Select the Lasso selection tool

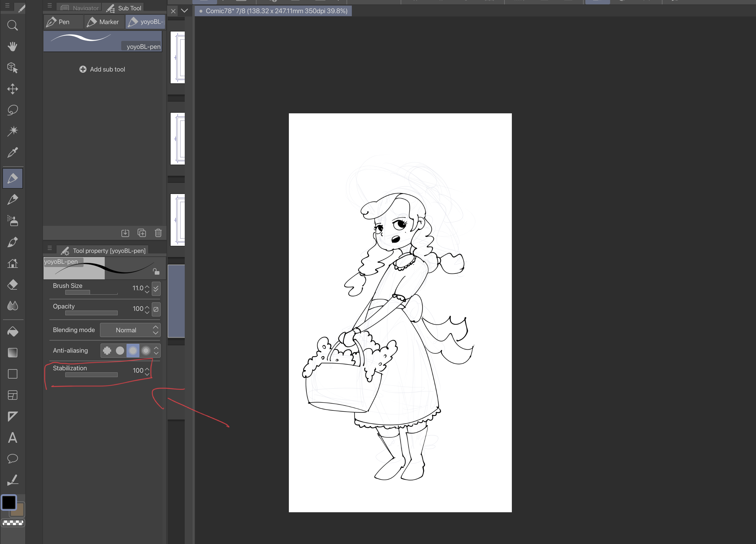click(12, 110)
